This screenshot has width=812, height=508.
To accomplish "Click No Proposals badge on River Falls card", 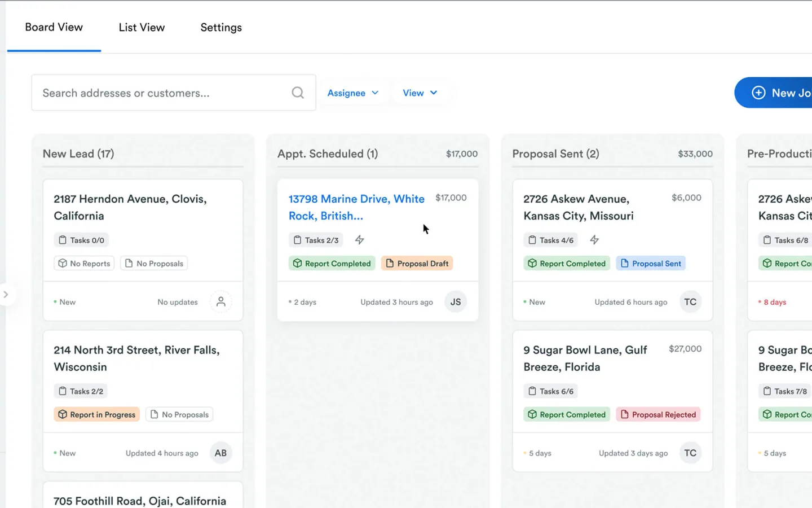I will [x=179, y=414].
